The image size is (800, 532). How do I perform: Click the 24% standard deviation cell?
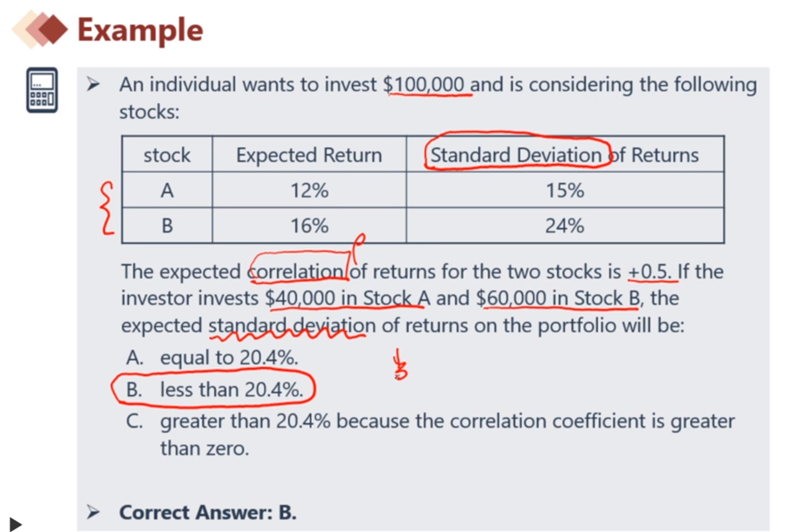[565, 225]
